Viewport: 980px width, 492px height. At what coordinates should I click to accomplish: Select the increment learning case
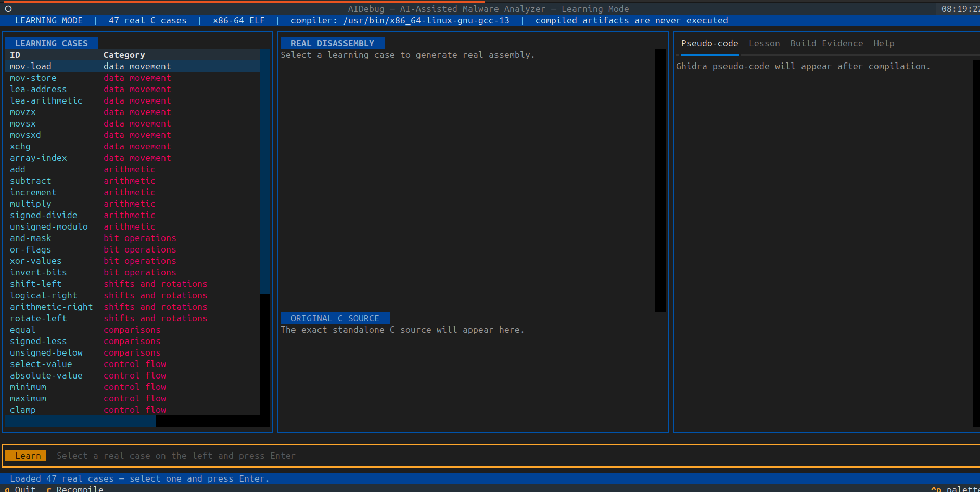[x=132, y=192]
